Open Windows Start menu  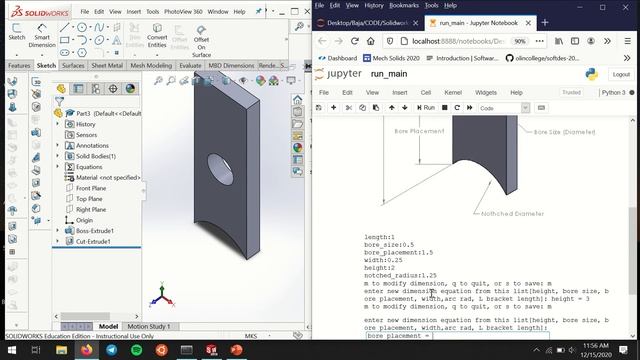tap(11, 350)
